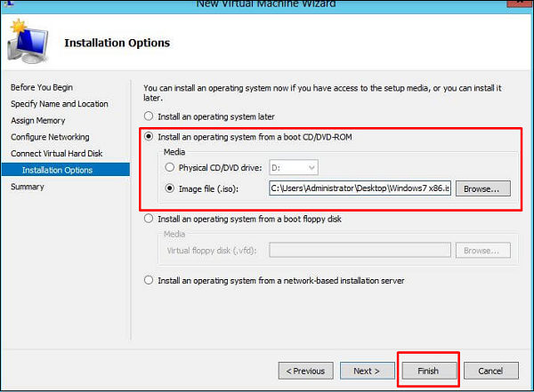Select Install from a boot CD/DVD-ROM option
The height and width of the screenshot is (392, 534).
coord(148,138)
